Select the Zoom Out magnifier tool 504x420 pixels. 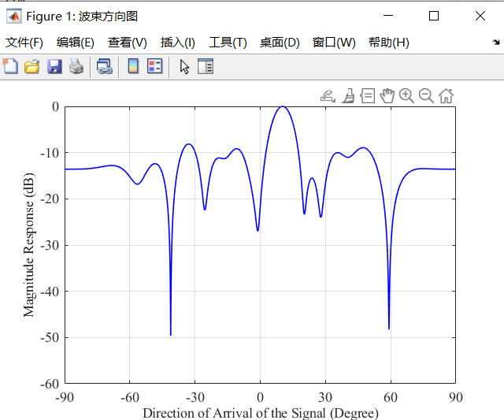coord(426,96)
